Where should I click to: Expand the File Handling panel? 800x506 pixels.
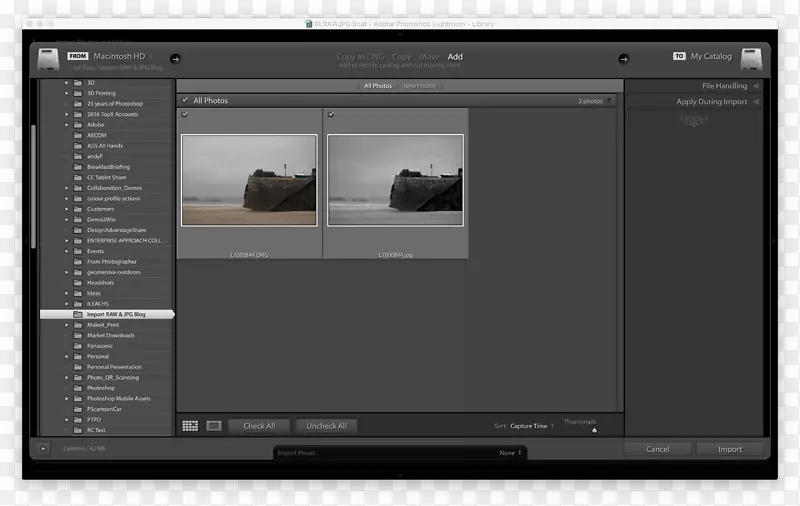click(755, 86)
